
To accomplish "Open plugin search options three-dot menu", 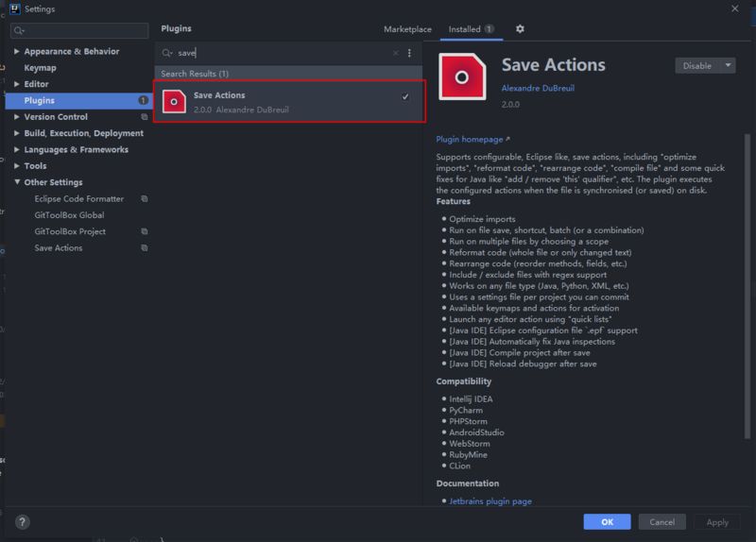I will click(409, 53).
